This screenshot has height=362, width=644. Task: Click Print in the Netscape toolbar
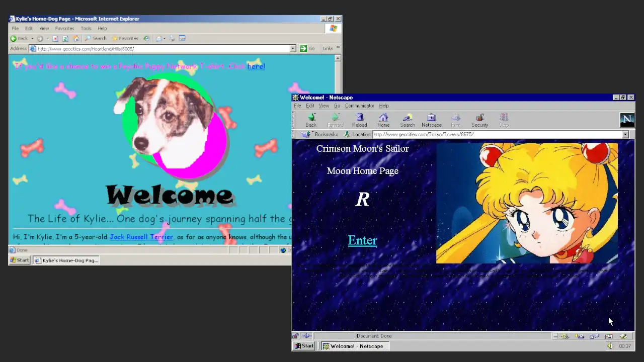pos(455,120)
